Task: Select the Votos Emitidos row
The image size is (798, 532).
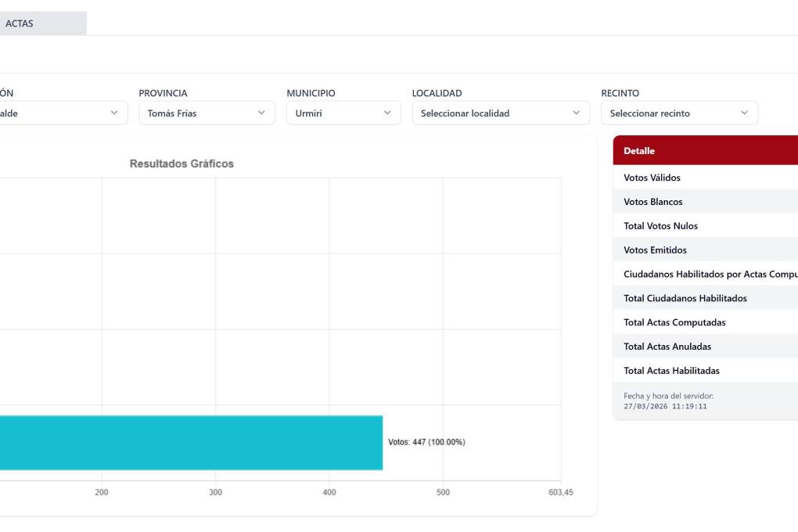Action: [x=704, y=250]
